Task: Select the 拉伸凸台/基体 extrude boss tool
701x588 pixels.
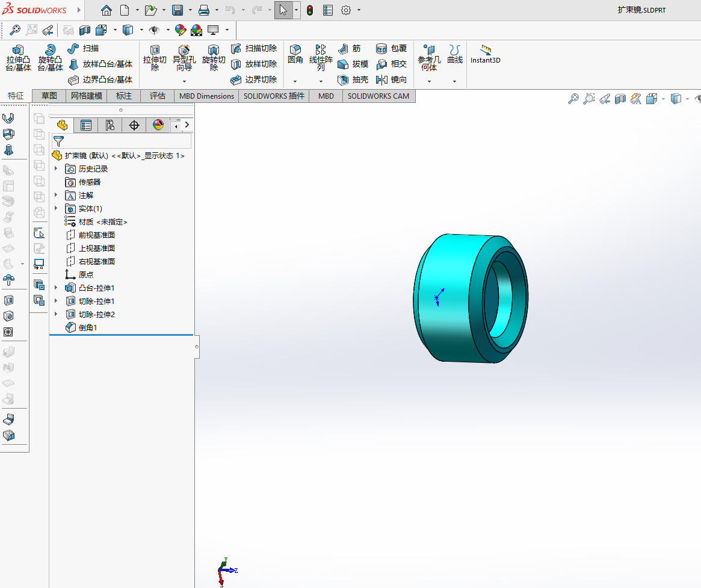Action: point(18,58)
